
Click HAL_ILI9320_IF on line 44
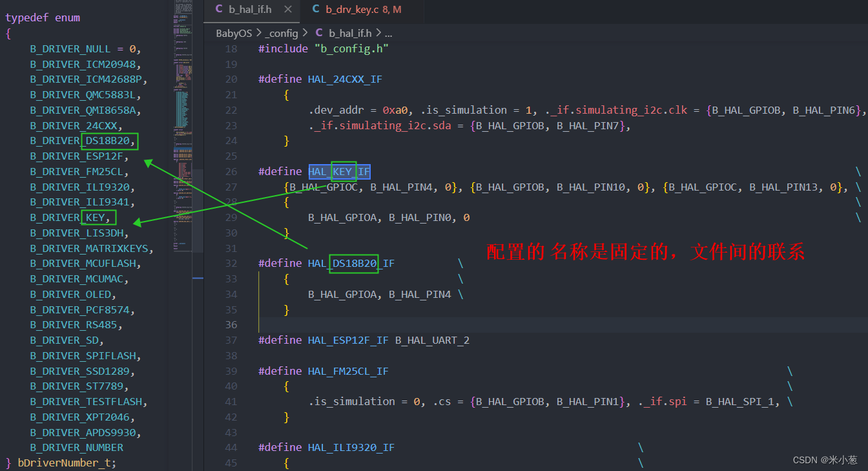[351, 447]
